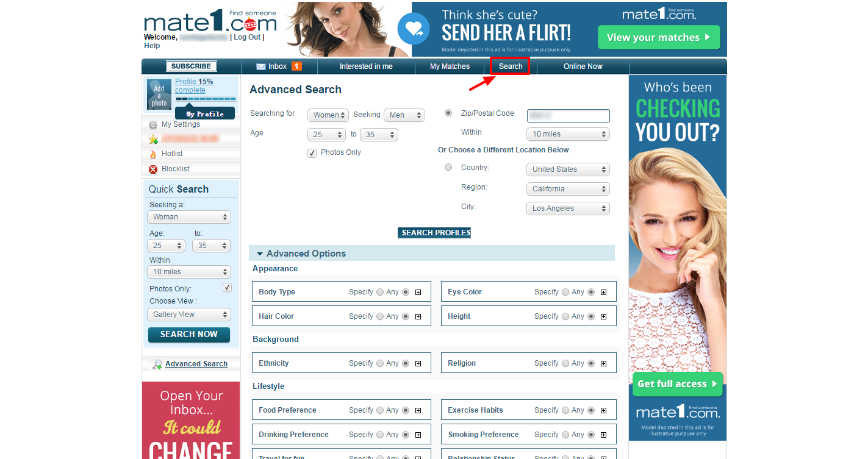The image size is (868, 459).
Task: Click the SEARCH NOW button
Action: click(189, 335)
